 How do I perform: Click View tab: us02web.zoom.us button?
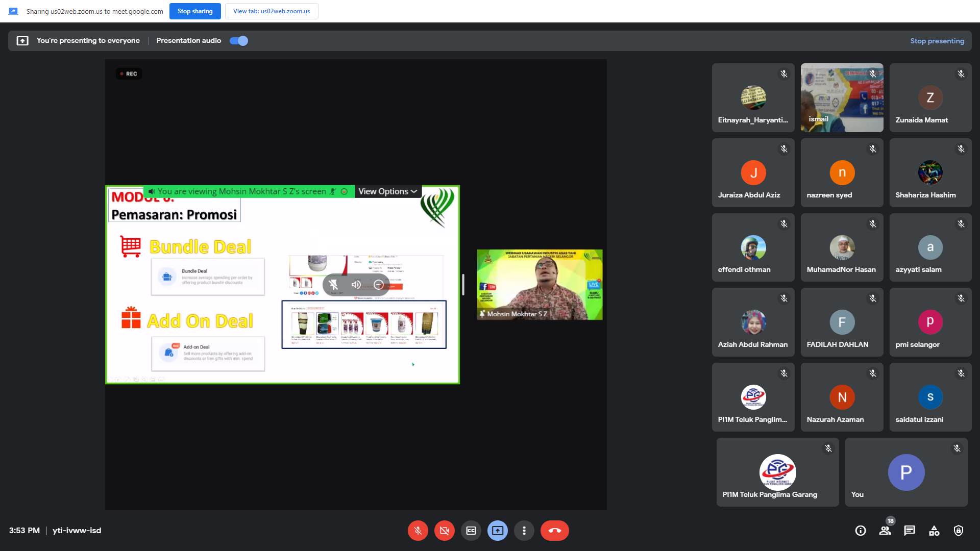(x=272, y=11)
